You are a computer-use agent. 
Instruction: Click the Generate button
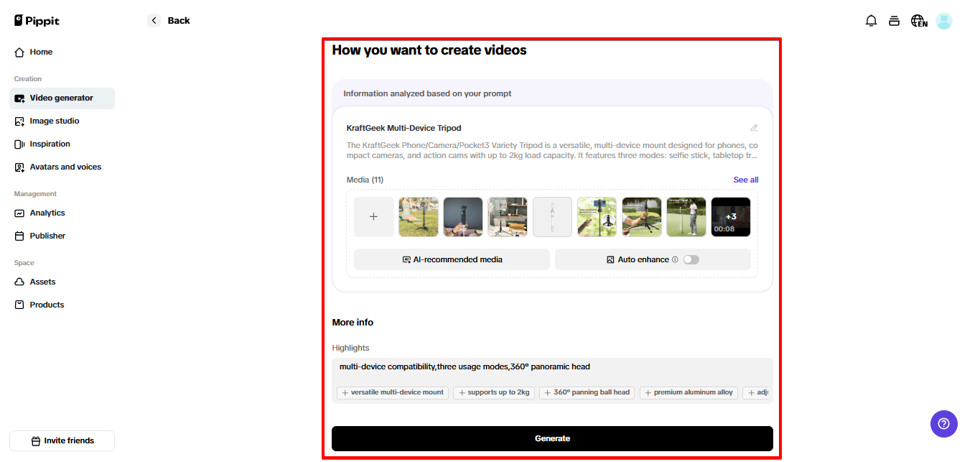click(x=552, y=438)
